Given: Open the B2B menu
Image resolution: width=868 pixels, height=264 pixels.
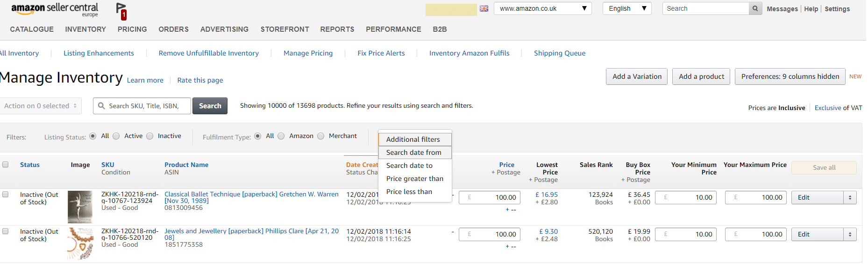Looking at the screenshot, I should click(440, 29).
